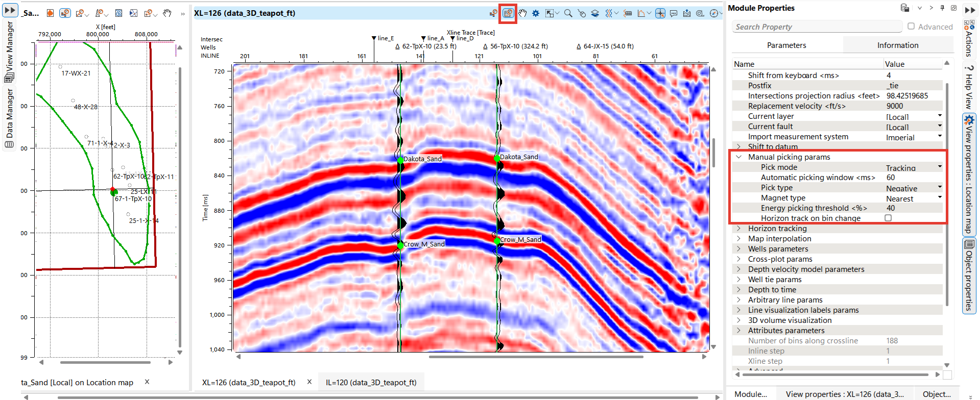Open the vertical Data Manager side panel

(x=9, y=117)
